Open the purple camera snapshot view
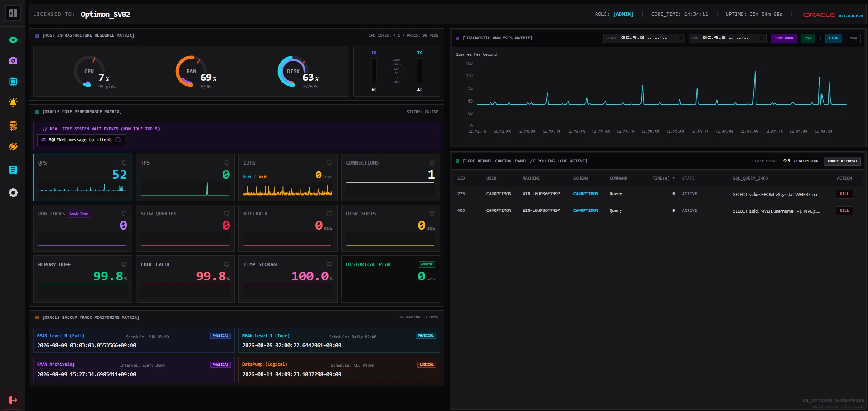 13,61
